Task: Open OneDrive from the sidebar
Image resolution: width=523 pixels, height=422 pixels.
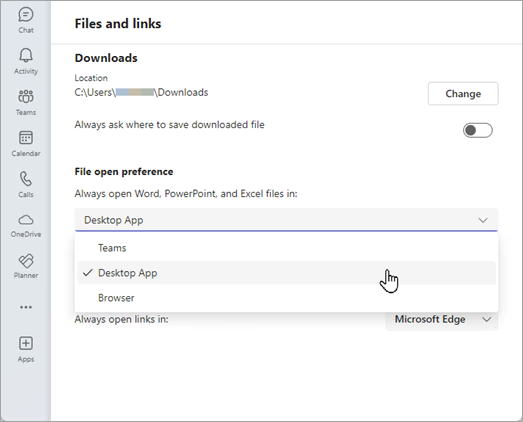Action: click(x=26, y=226)
